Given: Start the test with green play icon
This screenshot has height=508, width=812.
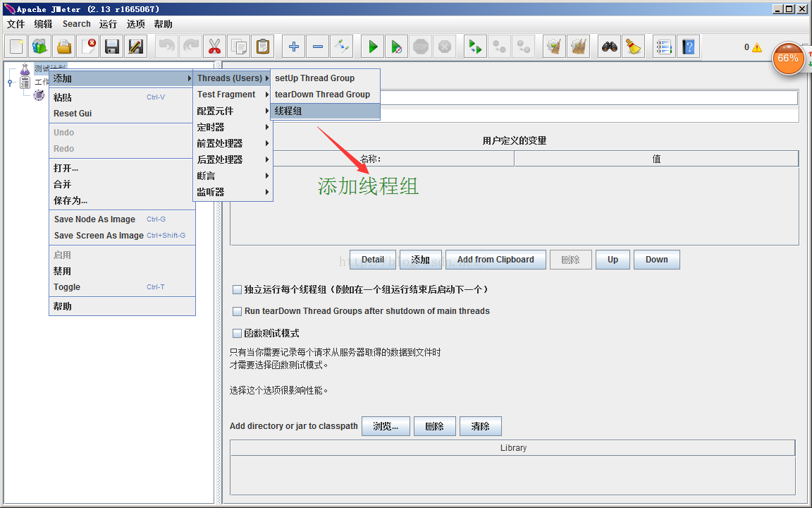Looking at the screenshot, I should (372, 47).
